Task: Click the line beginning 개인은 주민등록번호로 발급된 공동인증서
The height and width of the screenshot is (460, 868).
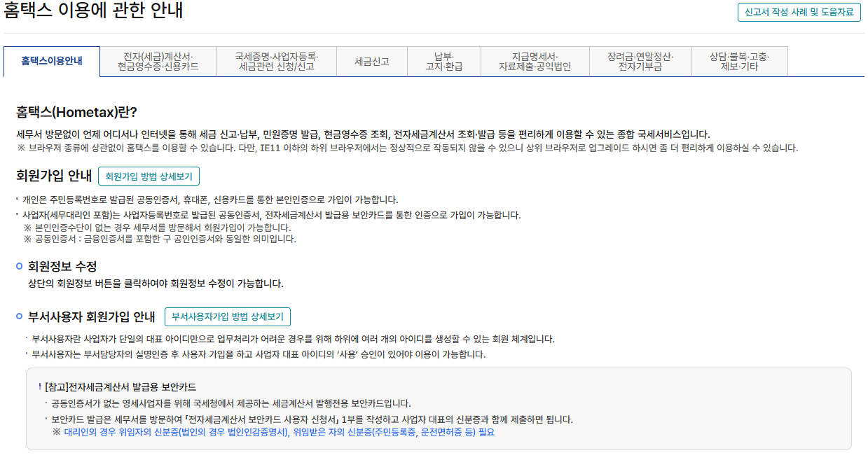Action: (x=210, y=200)
